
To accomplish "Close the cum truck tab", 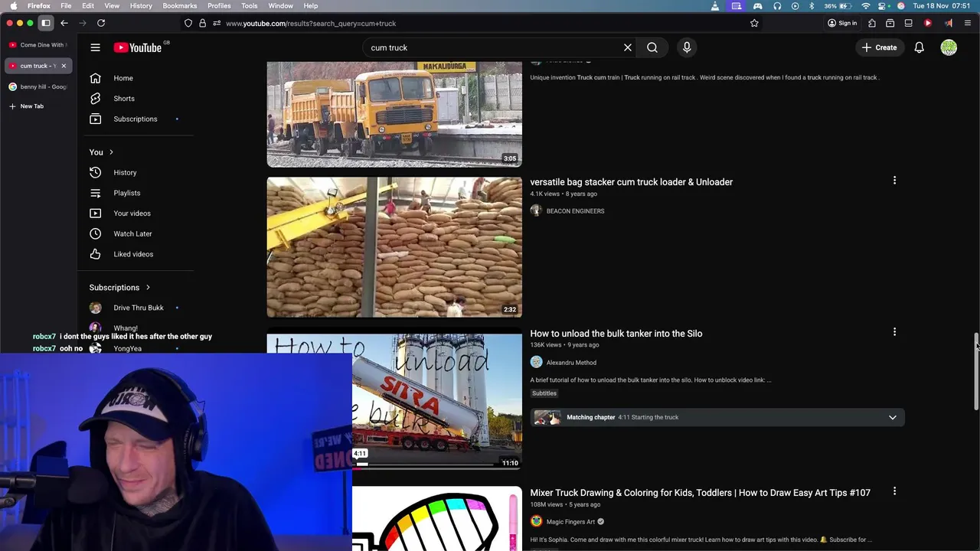I will (x=64, y=66).
